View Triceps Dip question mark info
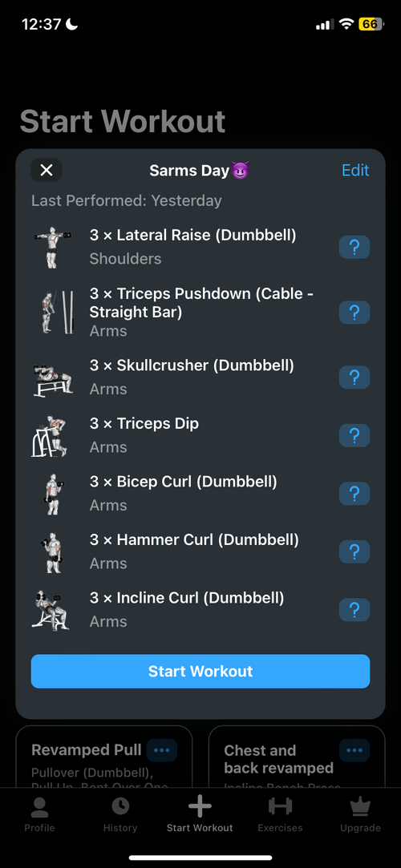 pyautogui.click(x=354, y=436)
